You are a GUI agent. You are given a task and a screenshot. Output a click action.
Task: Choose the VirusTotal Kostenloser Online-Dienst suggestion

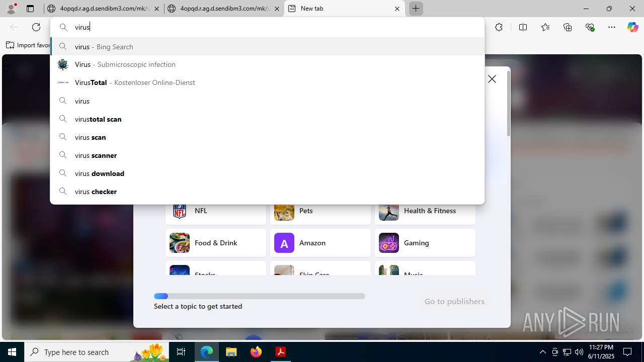coord(267,82)
